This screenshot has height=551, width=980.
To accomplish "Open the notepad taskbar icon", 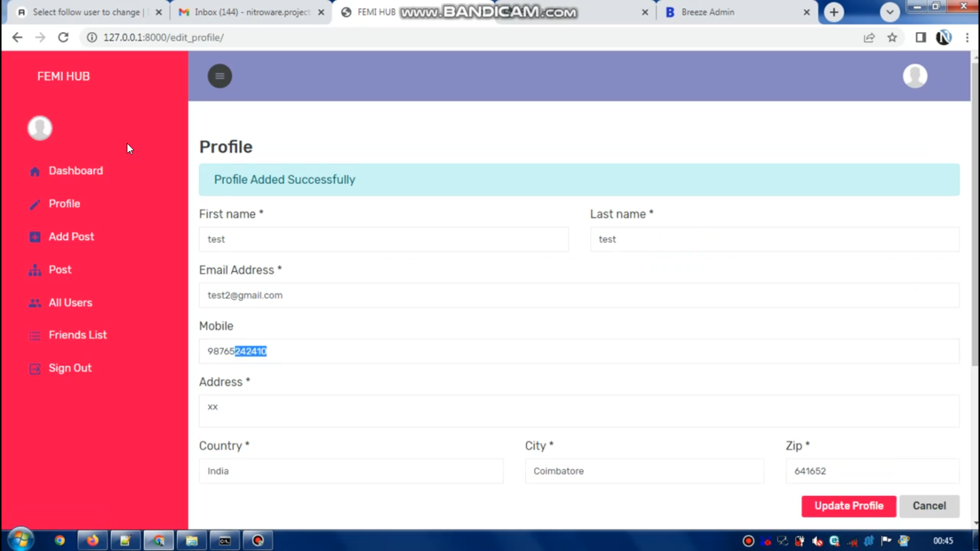I will pos(125,541).
